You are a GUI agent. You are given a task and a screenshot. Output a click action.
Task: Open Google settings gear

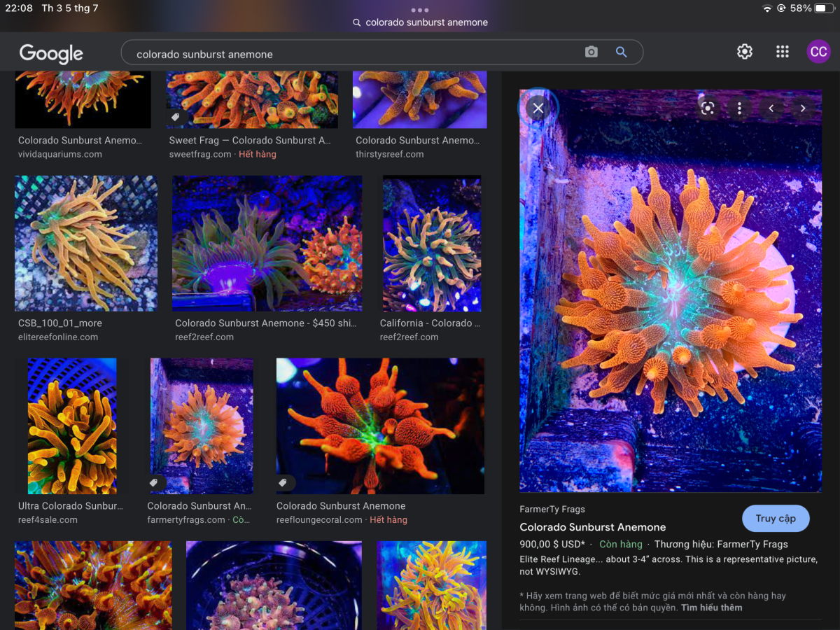(745, 52)
